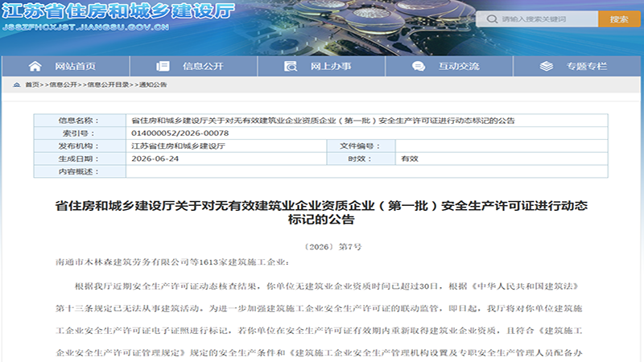
Task: Select the index number 014000052/2026-00078
Action: 180,133
